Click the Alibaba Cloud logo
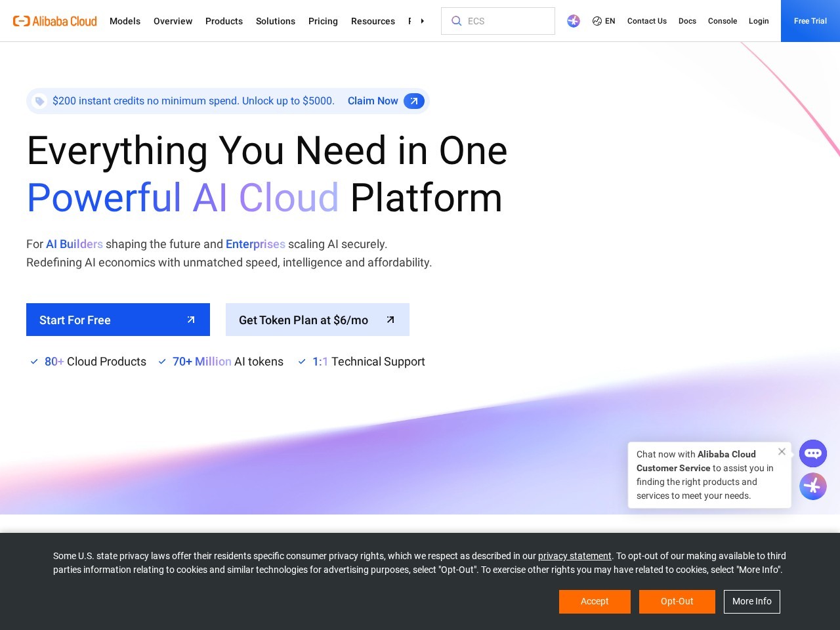 [x=55, y=21]
